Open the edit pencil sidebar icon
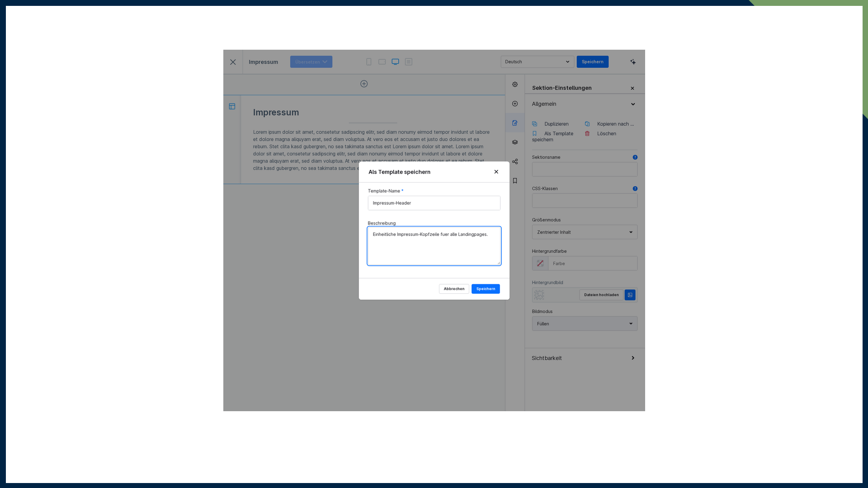 515,123
